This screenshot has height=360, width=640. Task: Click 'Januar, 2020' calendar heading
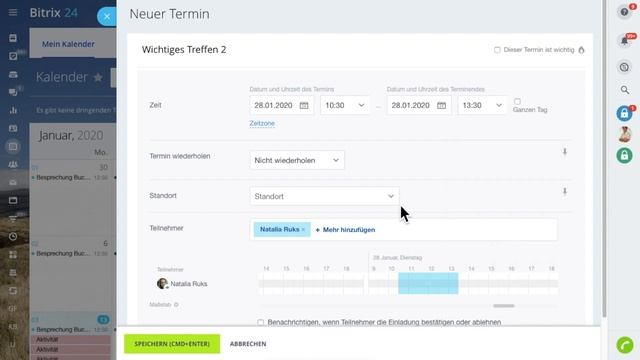71,136
